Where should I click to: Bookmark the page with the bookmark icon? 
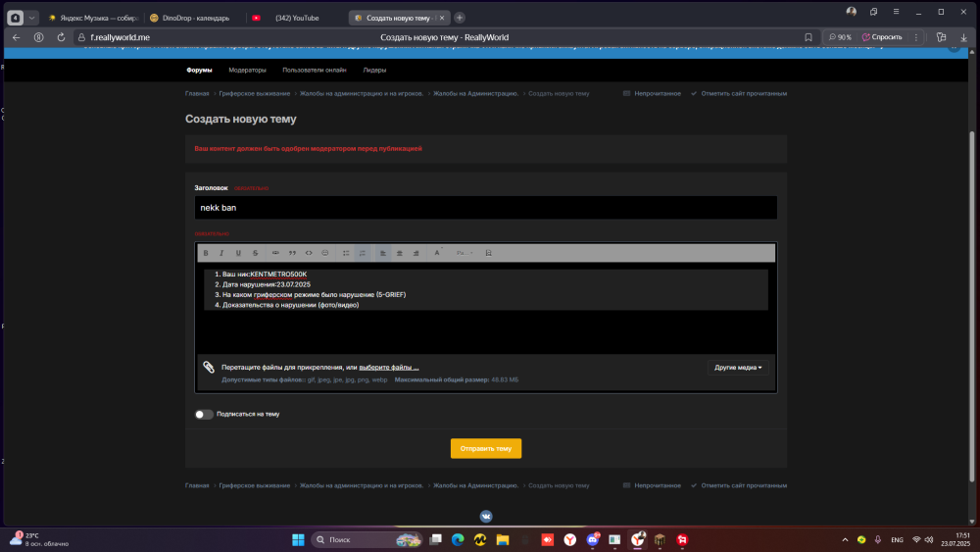coord(808,37)
